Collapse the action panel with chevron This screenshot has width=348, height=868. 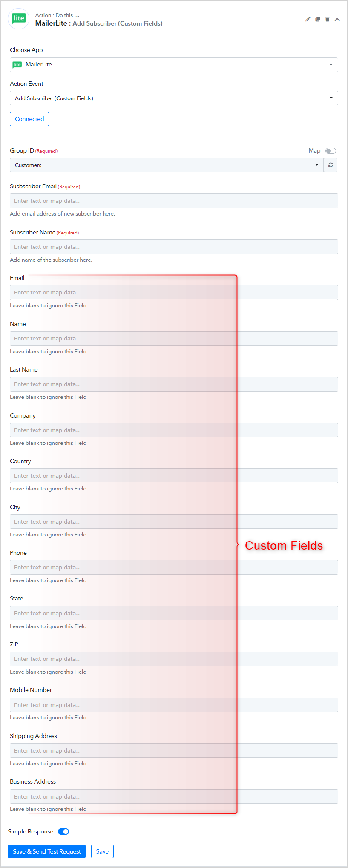[x=337, y=20]
